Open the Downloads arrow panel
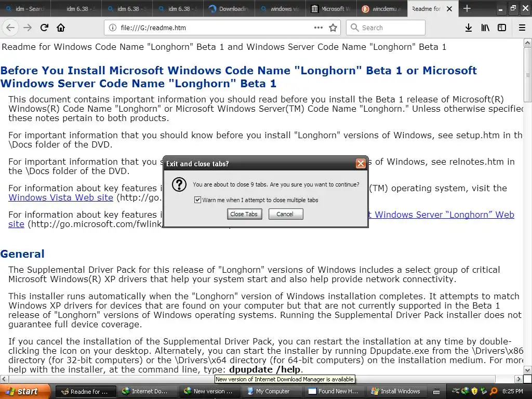Screen dimensions: 532x399 click(469, 28)
